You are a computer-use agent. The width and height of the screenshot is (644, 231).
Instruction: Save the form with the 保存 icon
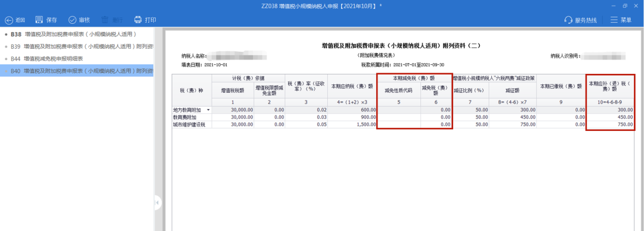pos(39,20)
